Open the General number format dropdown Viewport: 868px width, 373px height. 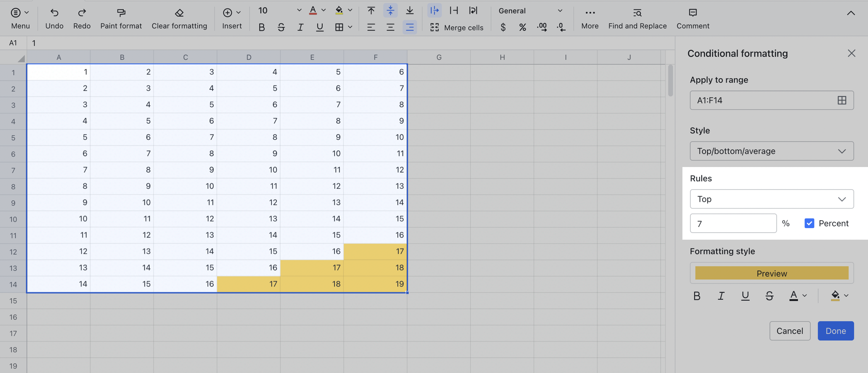tap(529, 10)
